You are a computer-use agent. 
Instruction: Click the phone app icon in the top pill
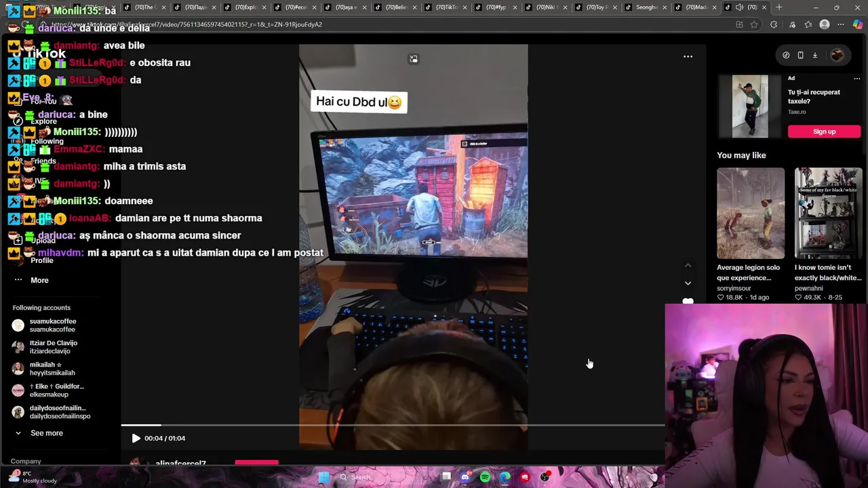tap(800, 56)
